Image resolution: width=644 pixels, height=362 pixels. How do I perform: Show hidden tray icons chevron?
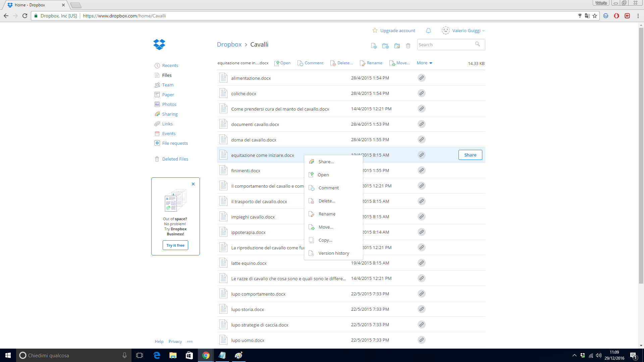[x=574, y=355]
